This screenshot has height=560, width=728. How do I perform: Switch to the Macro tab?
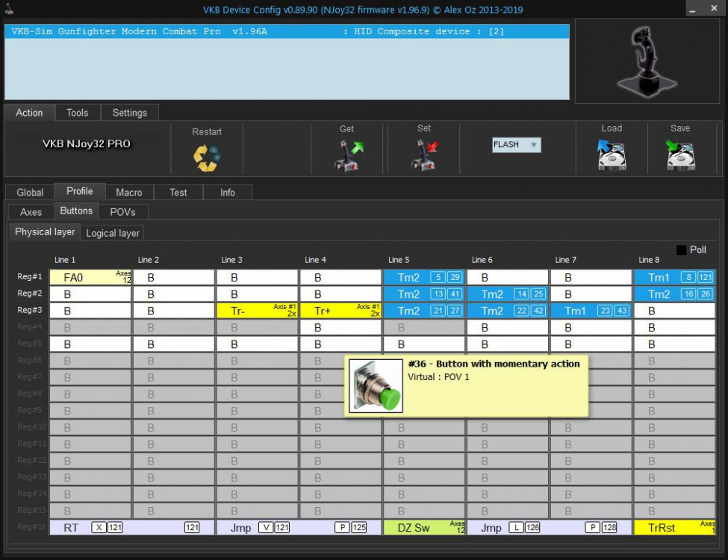coord(129,192)
